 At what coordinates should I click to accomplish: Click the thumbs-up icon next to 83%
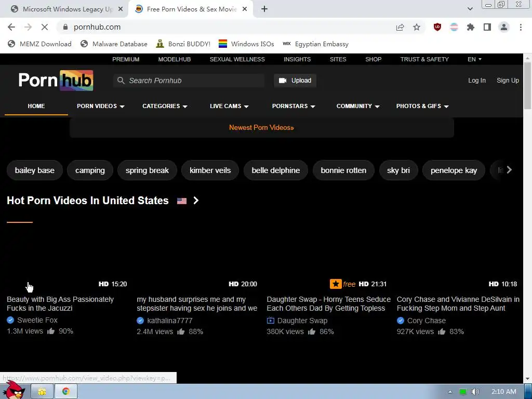(442, 331)
